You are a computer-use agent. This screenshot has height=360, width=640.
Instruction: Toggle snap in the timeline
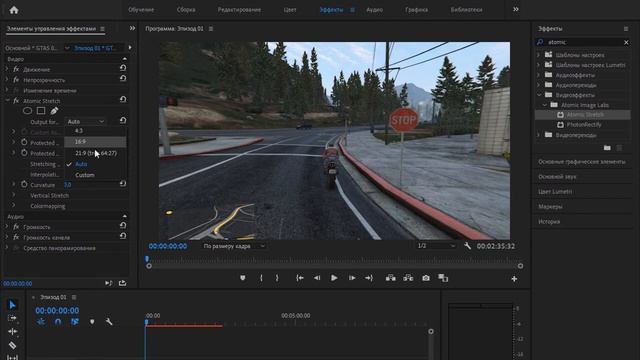click(x=58, y=322)
